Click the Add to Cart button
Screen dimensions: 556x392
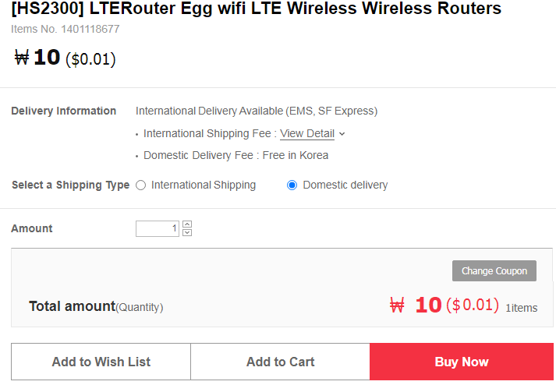(281, 362)
